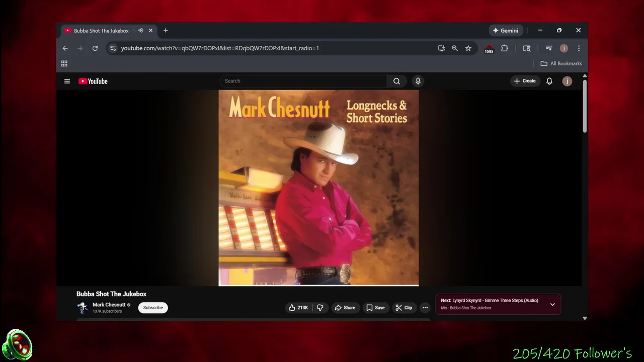Image resolution: width=644 pixels, height=362 pixels.
Task: Open the zoom level magnifier icon
Action: coord(455,48)
